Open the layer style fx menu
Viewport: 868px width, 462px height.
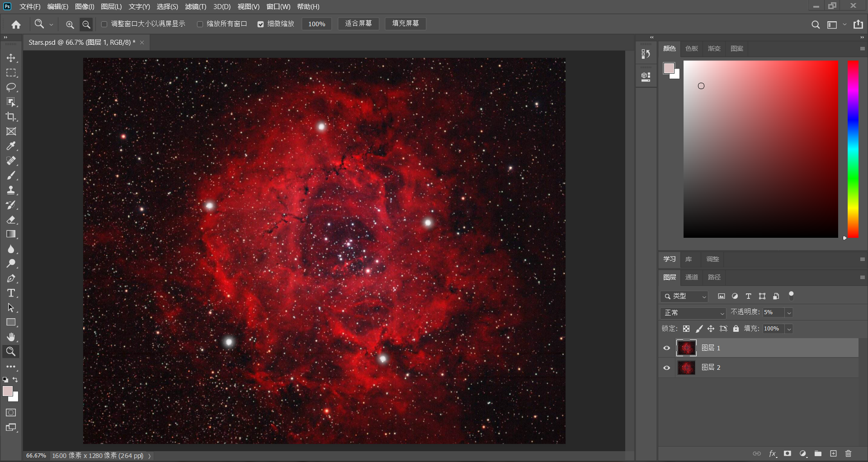tap(773, 453)
